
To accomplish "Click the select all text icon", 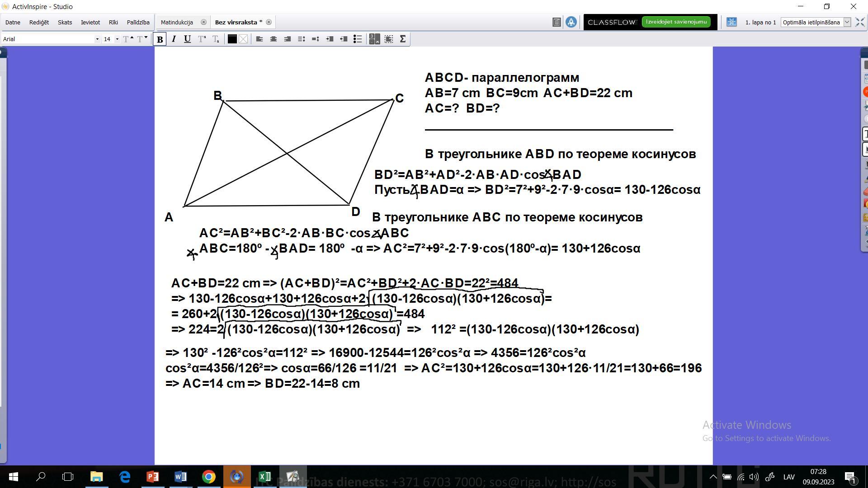I will (x=389, y=39).
